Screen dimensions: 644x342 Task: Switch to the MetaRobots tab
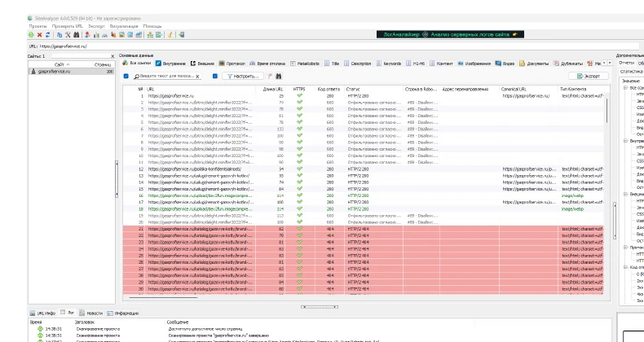pyautogui.click(x=305, y=64)
